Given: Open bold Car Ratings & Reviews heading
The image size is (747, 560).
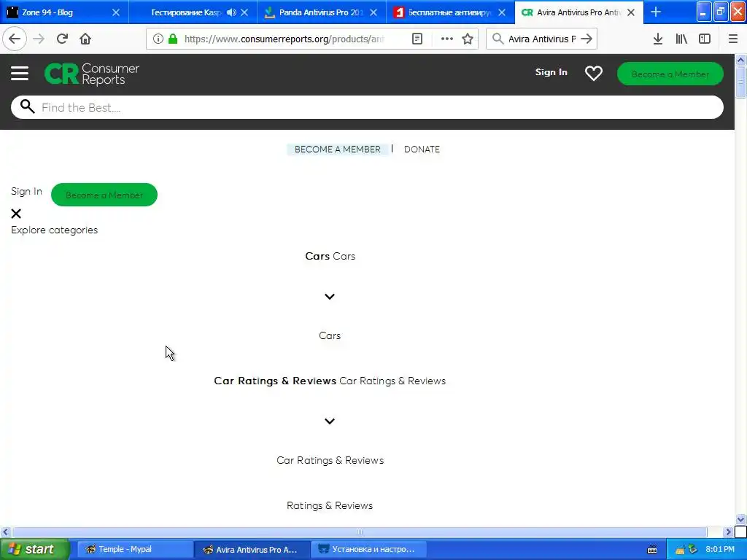Looking at the screenshot, I should (275, 381).
